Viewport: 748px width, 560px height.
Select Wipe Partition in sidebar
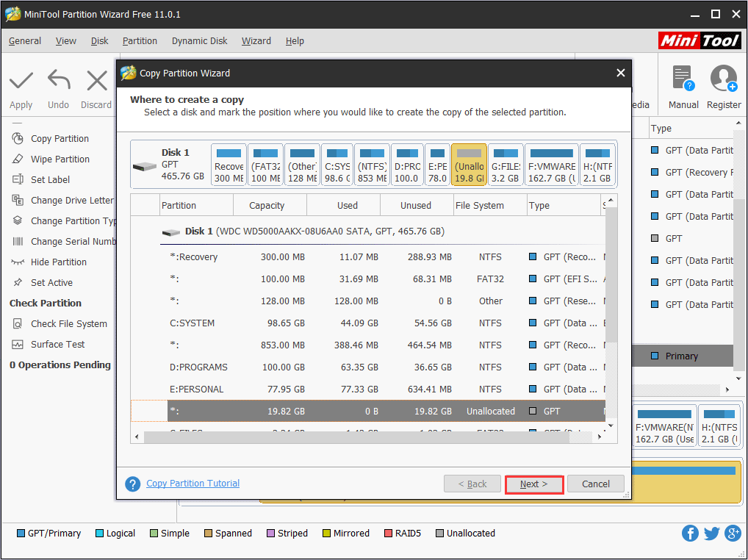[60, 159]
